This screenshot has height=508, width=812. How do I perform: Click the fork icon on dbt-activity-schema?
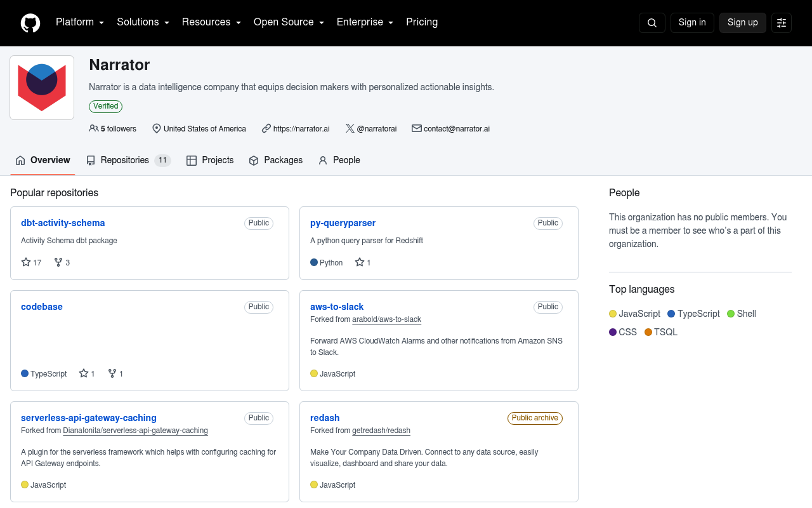58,262
